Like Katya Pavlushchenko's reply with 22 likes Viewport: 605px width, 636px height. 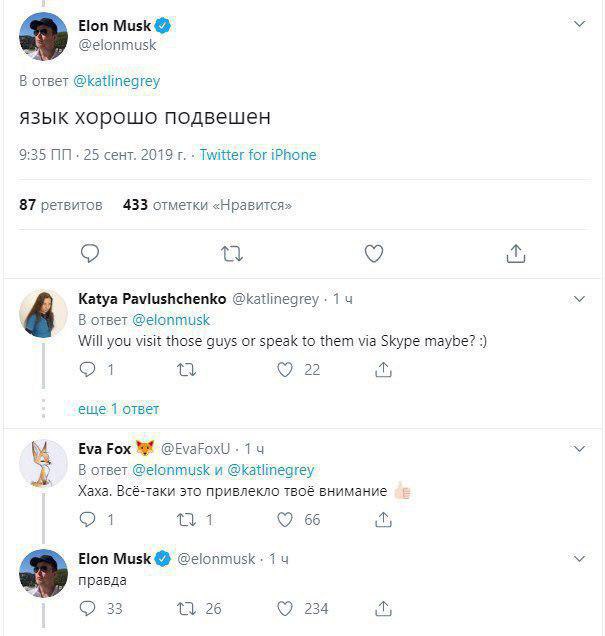click(x=285, y=370)
